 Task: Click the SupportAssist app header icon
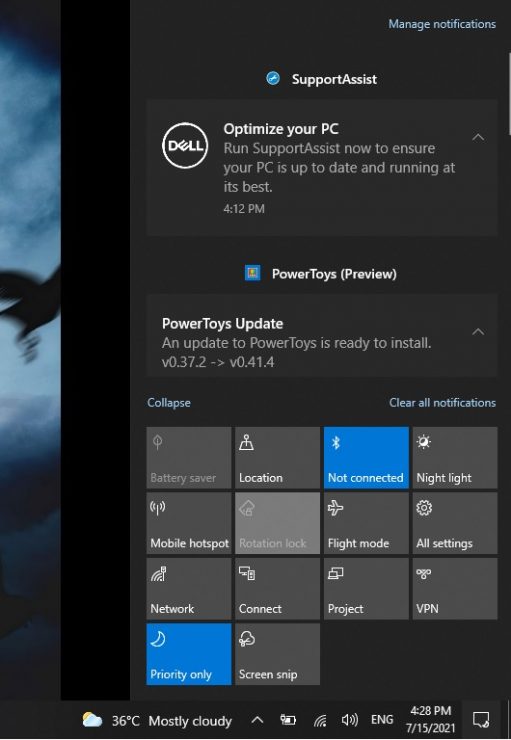(x=273, y=78)
